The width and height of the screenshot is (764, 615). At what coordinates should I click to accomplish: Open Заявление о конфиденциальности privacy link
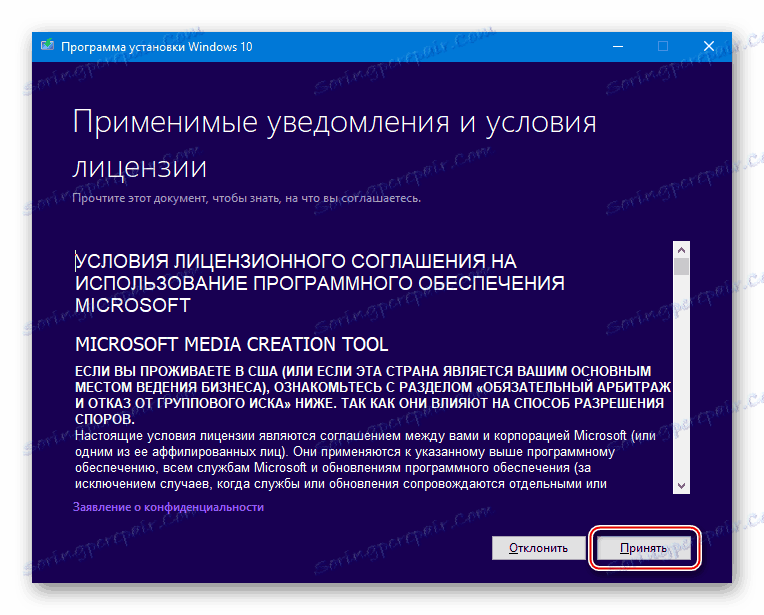click(169, 507)
